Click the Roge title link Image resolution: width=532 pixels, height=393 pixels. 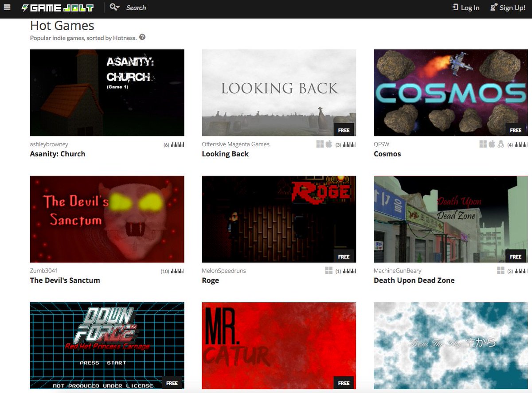click(210, 281)
